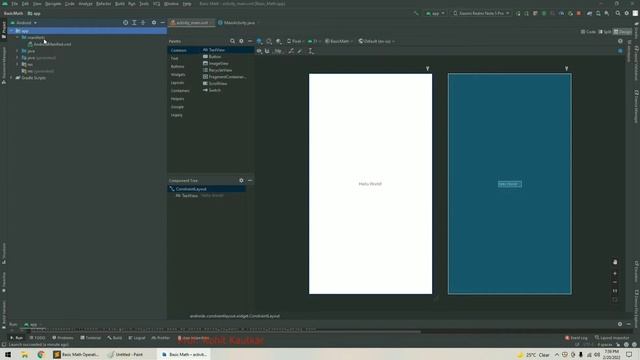Open Component Tree settings gear
Screen dimensions: 640x360
[x=241, y=180]
